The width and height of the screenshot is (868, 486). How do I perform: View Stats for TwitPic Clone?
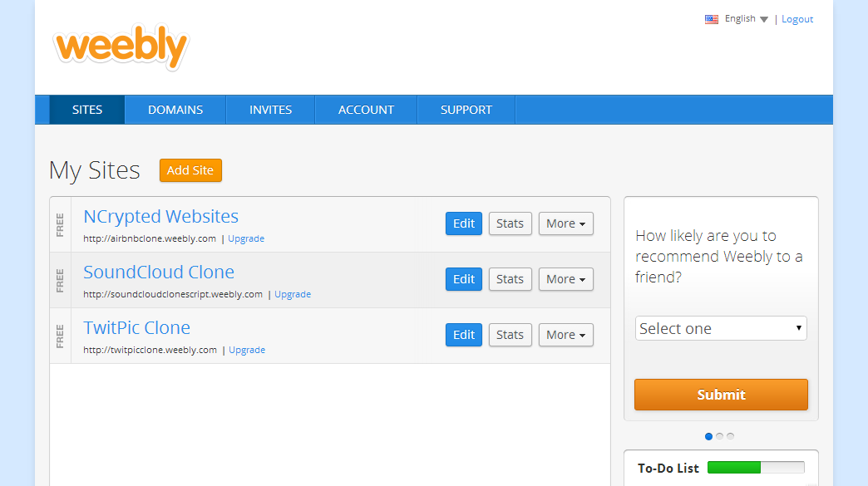510,335
